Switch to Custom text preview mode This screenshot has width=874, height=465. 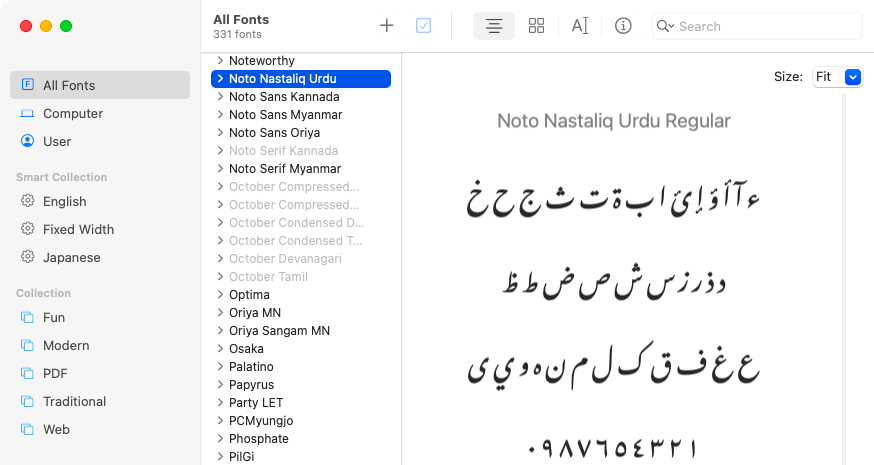(580, 26)
